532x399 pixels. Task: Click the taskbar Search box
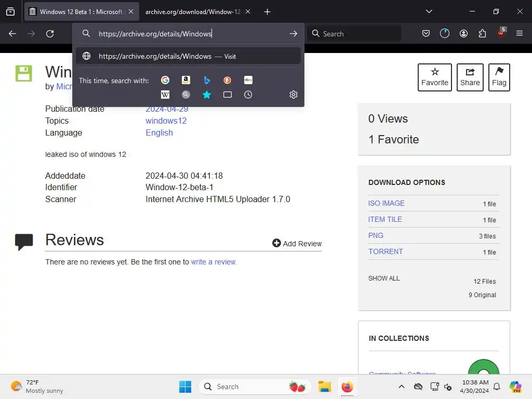255,387
